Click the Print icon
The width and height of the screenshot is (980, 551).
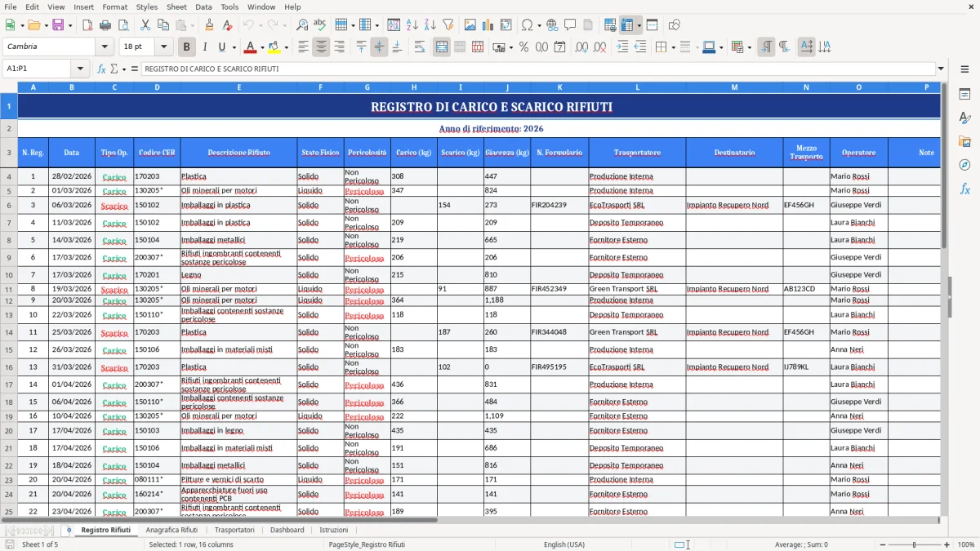coord(105,25)
